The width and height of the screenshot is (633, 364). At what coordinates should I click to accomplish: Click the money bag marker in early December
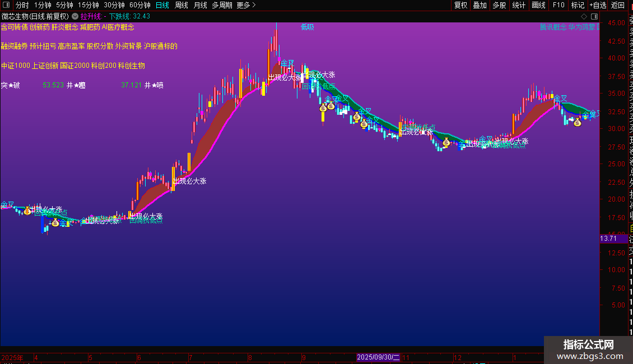pos(446,142)
